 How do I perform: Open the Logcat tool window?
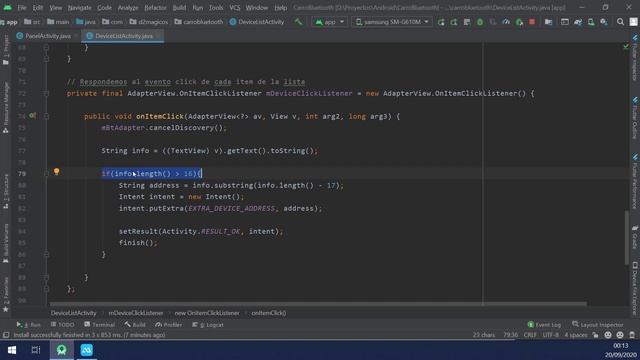tap(208, 325)
